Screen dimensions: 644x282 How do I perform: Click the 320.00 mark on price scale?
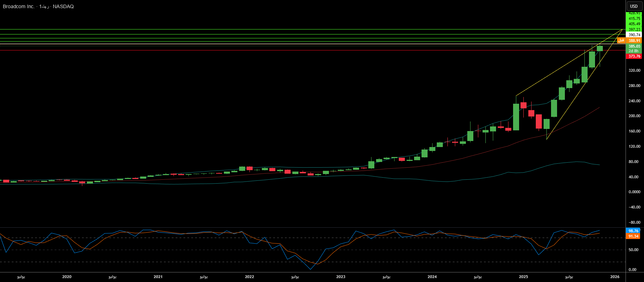pos(634,70)
